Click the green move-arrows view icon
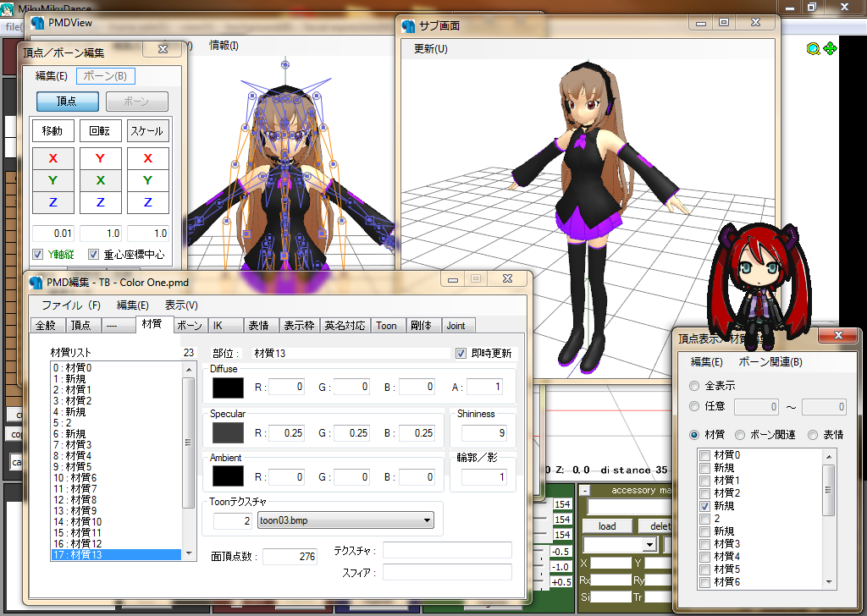 click(x=830, y=48)
